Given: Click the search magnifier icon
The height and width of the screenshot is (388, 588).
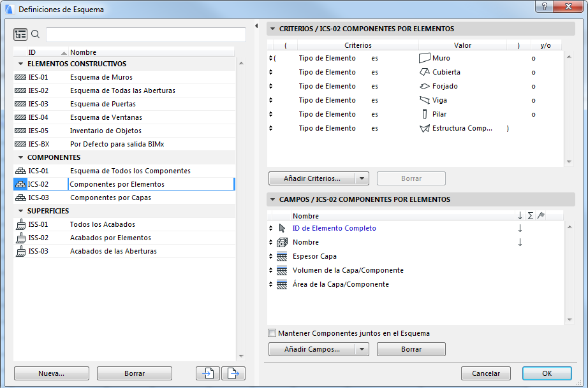Looking at the screenshot, I should click(36, 34).
